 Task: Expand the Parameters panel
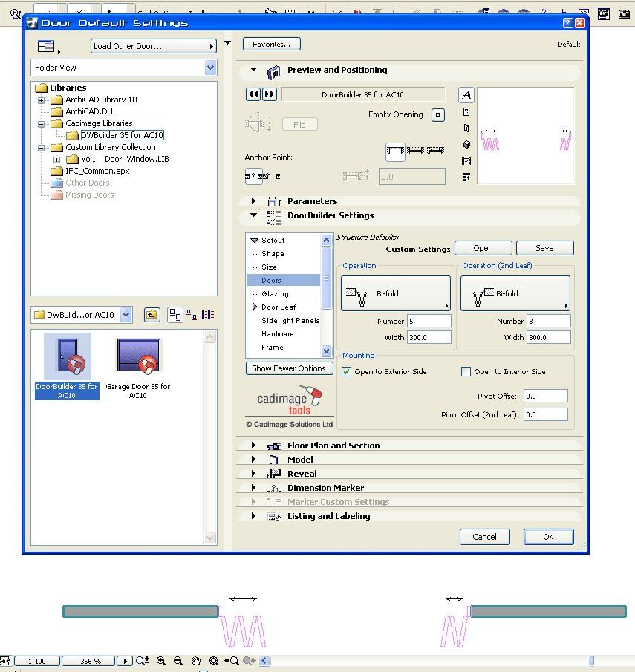253,200
